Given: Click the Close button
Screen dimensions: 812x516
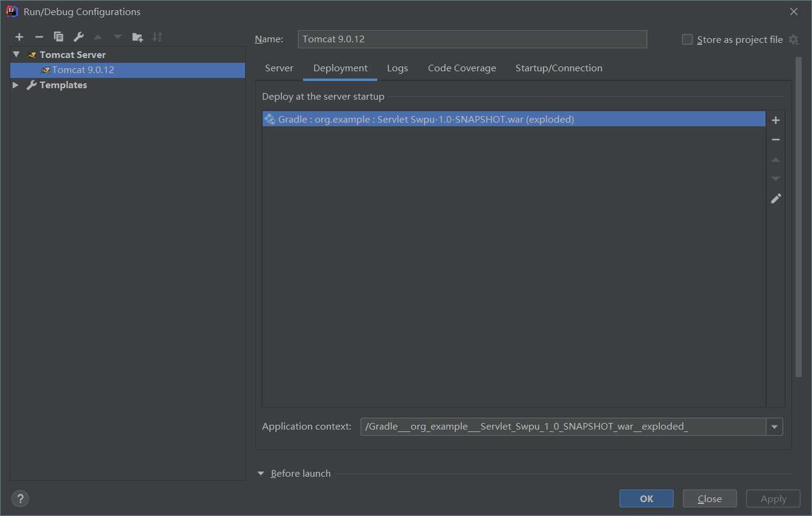Looking at the screenshot, I should [710, 498].
